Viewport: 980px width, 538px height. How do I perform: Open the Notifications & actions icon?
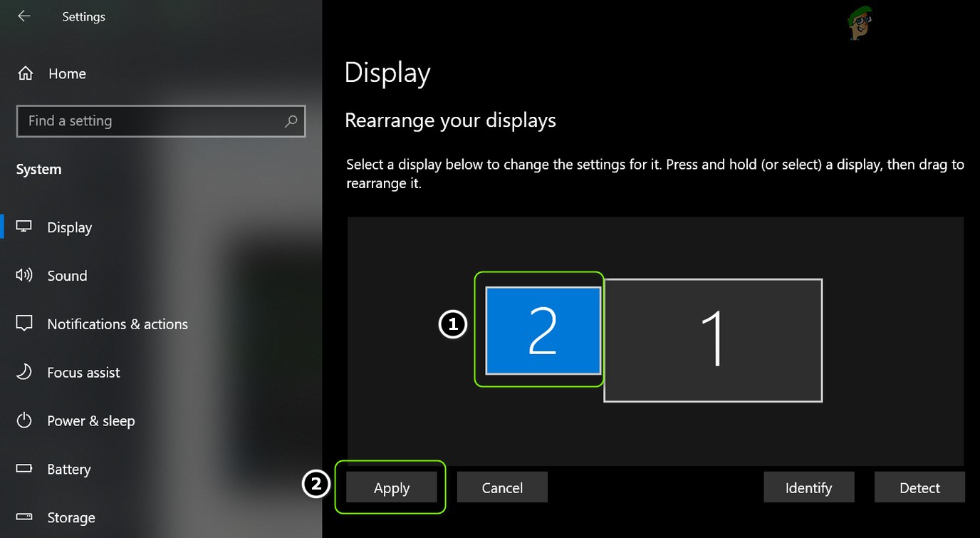[x=24, y=324]
